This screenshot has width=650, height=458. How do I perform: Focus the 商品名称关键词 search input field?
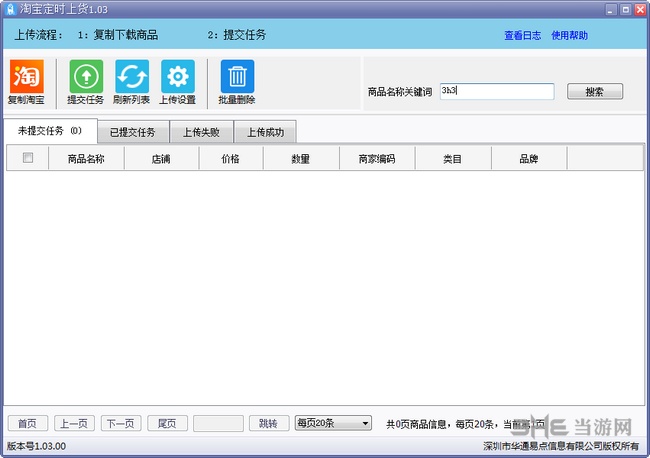(497, 91)
